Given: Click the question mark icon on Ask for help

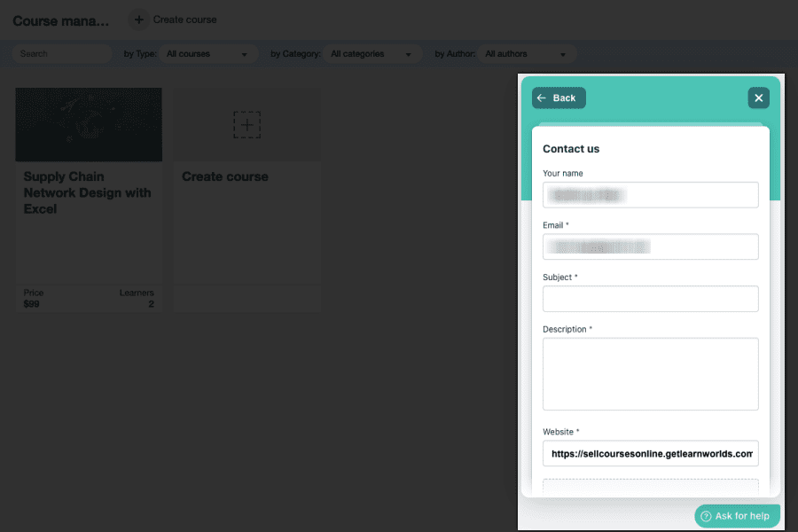Looking at the screenshot, I should (x=705, y=515).
